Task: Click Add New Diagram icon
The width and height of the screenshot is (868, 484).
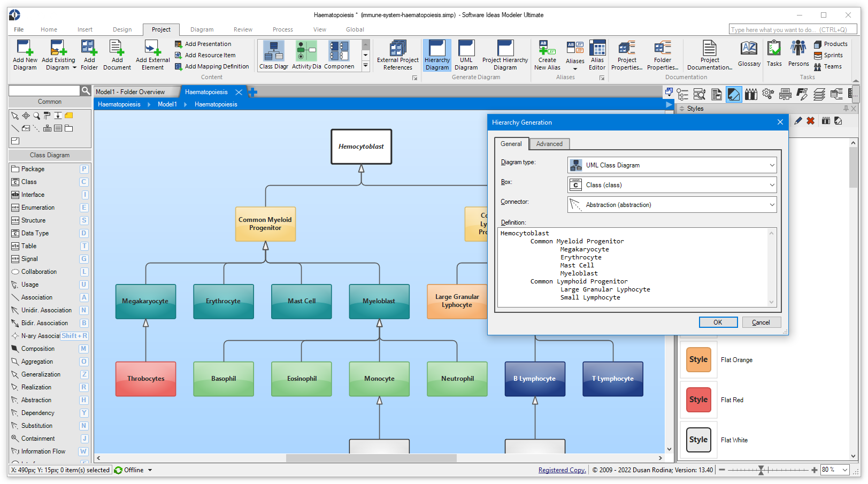Action: 25,48
